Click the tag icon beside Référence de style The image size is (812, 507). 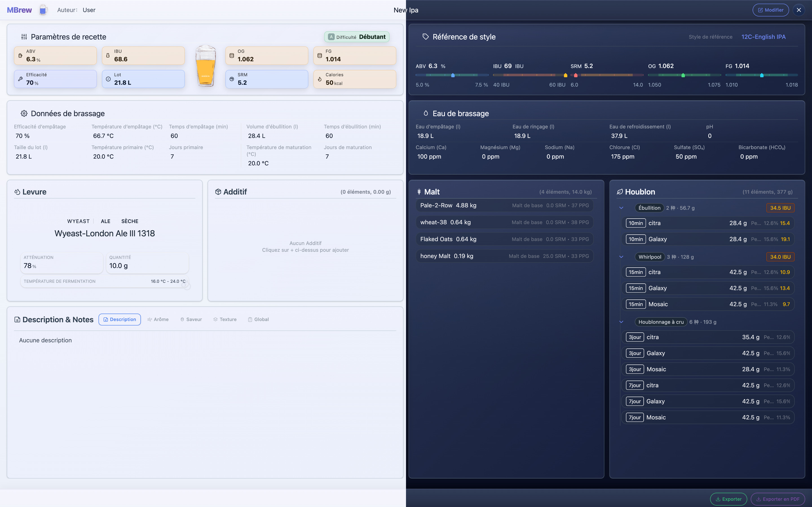tap(425, 37)
